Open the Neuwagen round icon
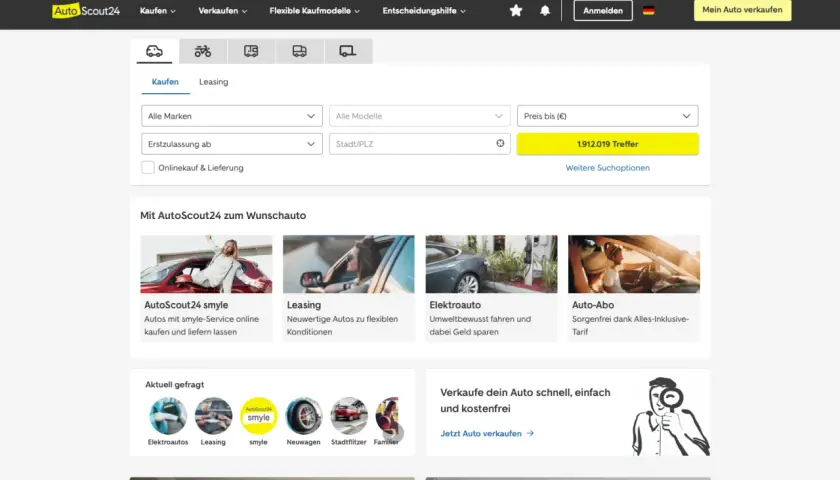This screenshot has height=480, width=840. [x=303, y=416]
